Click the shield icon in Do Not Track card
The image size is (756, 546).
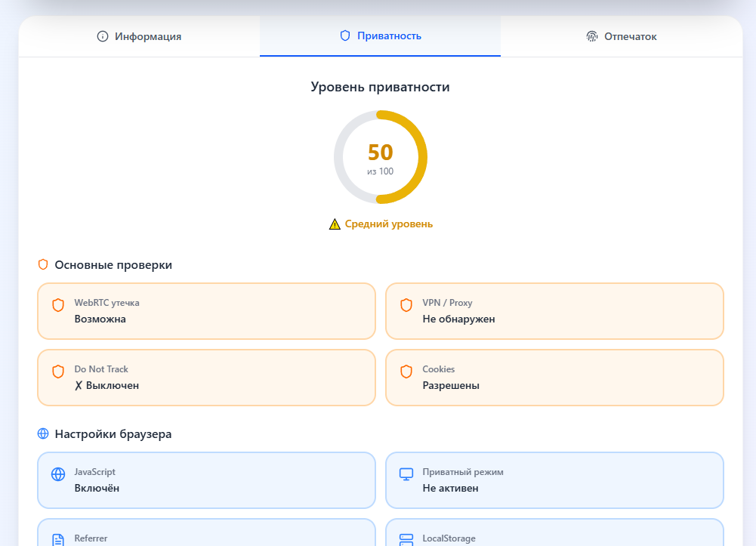(x=58, y=372)
